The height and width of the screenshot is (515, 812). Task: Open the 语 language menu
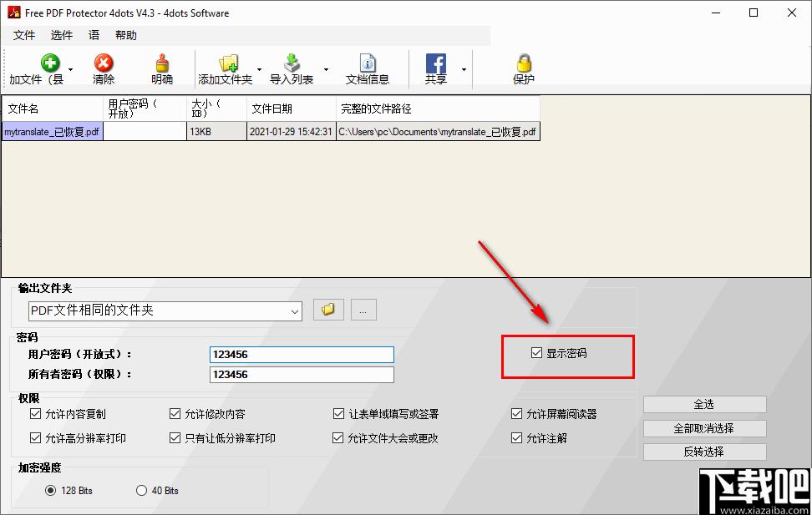[94, 35]
